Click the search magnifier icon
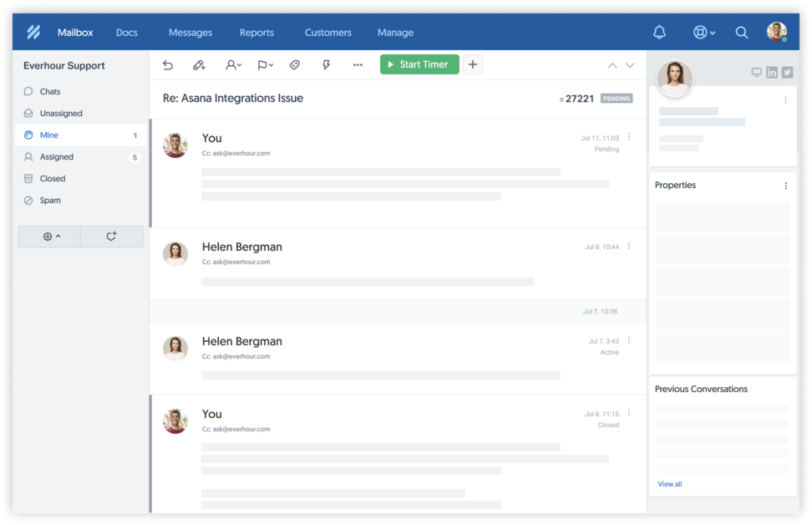Image resolution: width=812 pixels, height=525 pixels. click(x=741, y=32)
